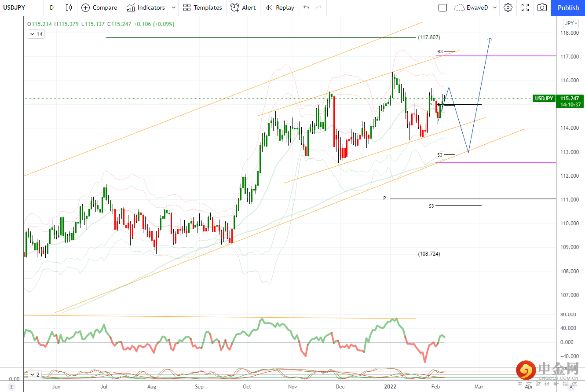This screenshot has width=585, height=392.
Task: Toggle auto scale with the A button
Action: 571,387
